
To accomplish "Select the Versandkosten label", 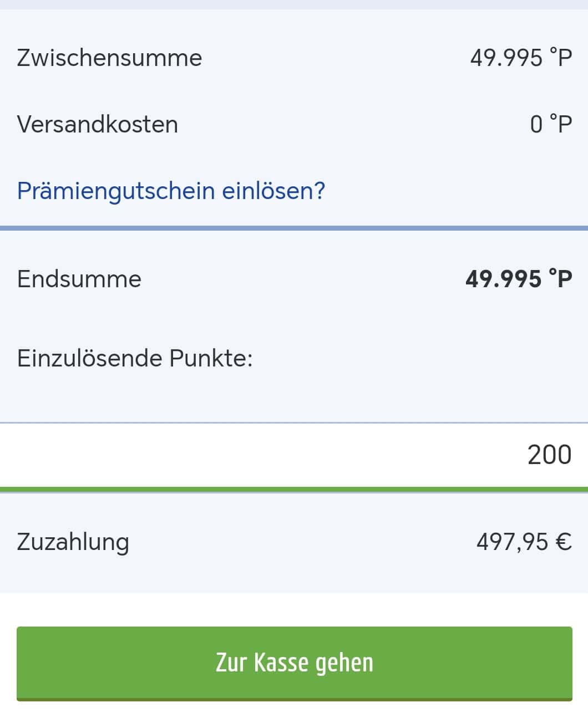I will (x=98, y=124).
